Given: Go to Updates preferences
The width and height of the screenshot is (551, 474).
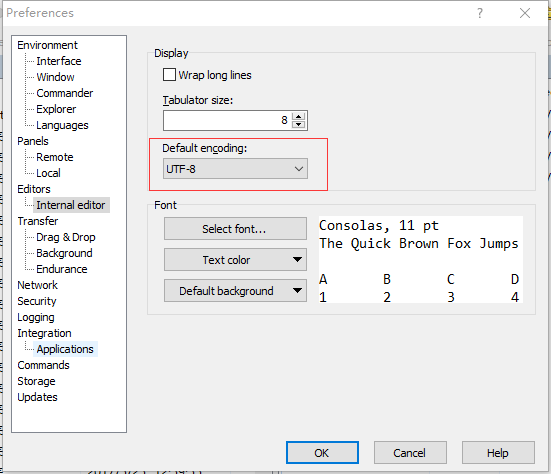Looking at the screenshot, I should pos(37,397).
